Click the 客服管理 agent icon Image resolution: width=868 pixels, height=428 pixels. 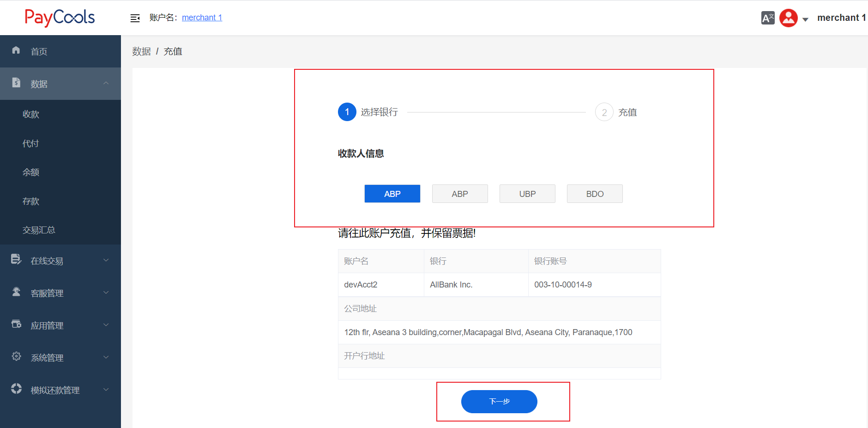pos(16,292)
